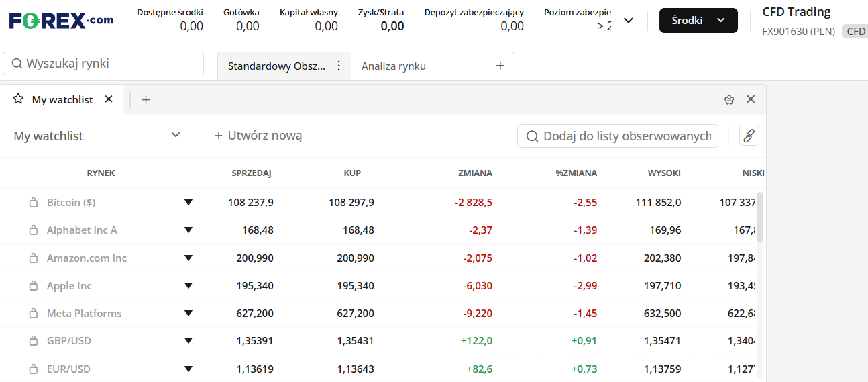Screen dimensions: 868x382
Task: Expand the EUR/USD row arrow
Action: [188, 369]
